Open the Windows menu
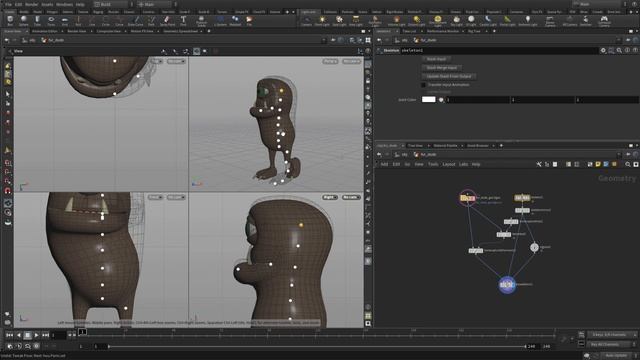This screenshot has width=640, height=360. (x=64, y=4)
